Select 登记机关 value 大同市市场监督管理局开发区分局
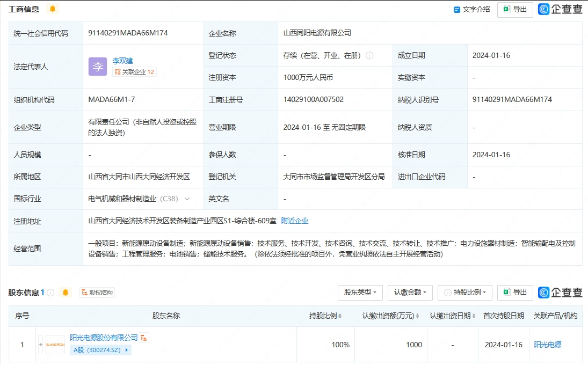This screenshot has width=588, height=365. 334,177
